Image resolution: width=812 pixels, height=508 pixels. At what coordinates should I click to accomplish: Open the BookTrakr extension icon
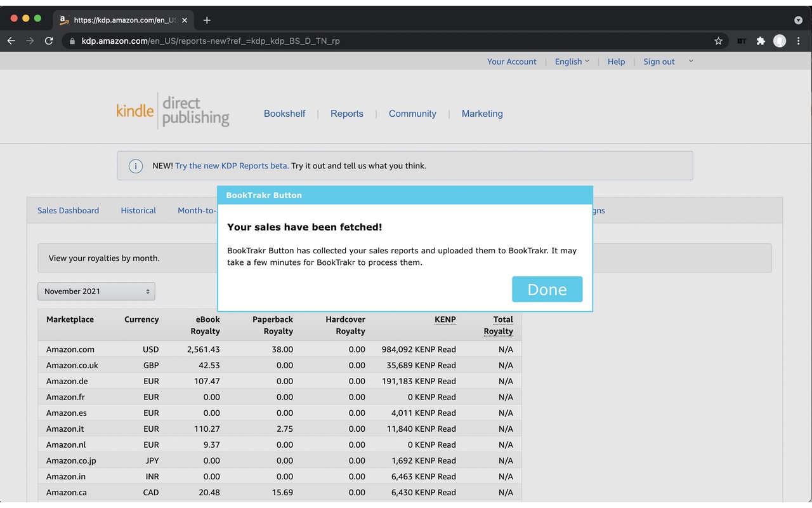741,41
